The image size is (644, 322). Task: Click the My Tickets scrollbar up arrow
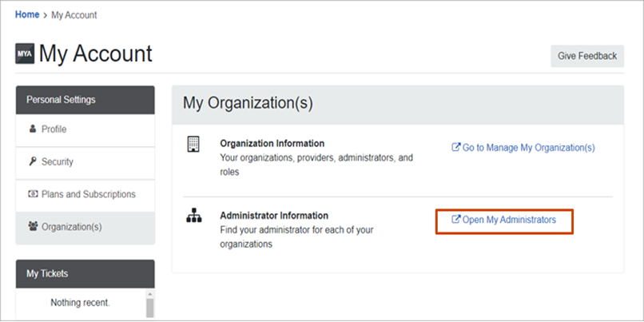[x=149, y=294]
